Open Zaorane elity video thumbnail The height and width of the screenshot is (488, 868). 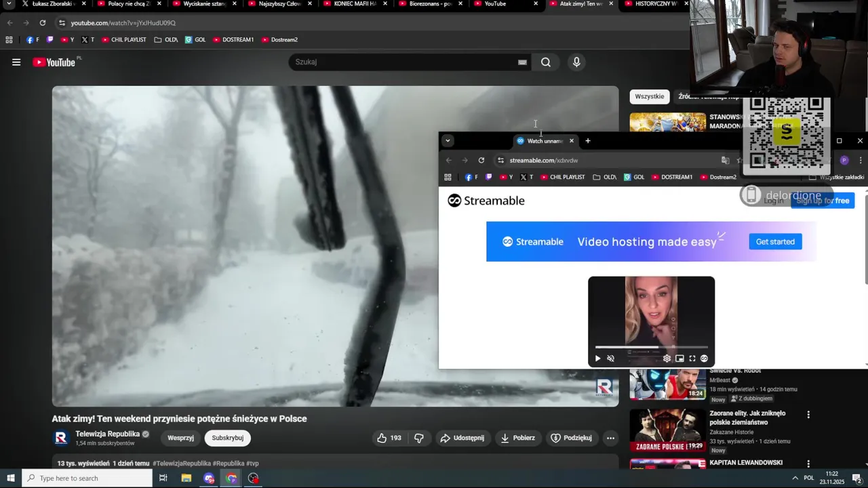coord(668,430)
